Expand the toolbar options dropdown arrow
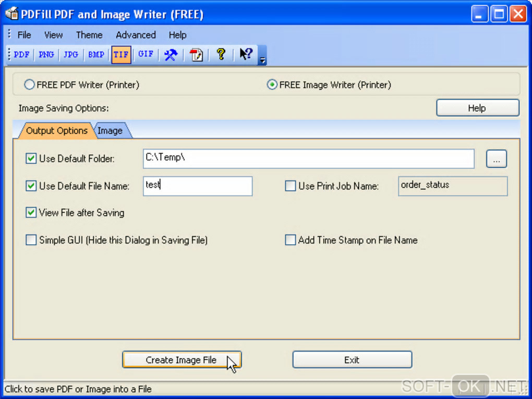The image size is (532, 399). 262,55
